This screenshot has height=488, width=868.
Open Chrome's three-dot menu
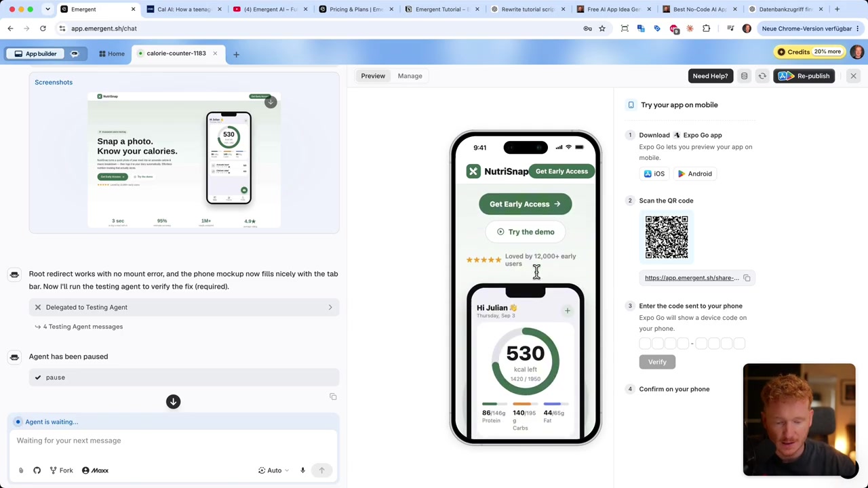coord(857,28)
